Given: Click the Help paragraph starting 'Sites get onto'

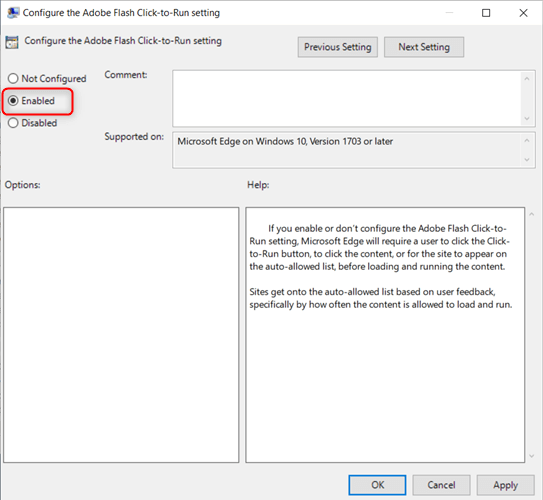Looking at the screenshot, I should pos(381,298).
